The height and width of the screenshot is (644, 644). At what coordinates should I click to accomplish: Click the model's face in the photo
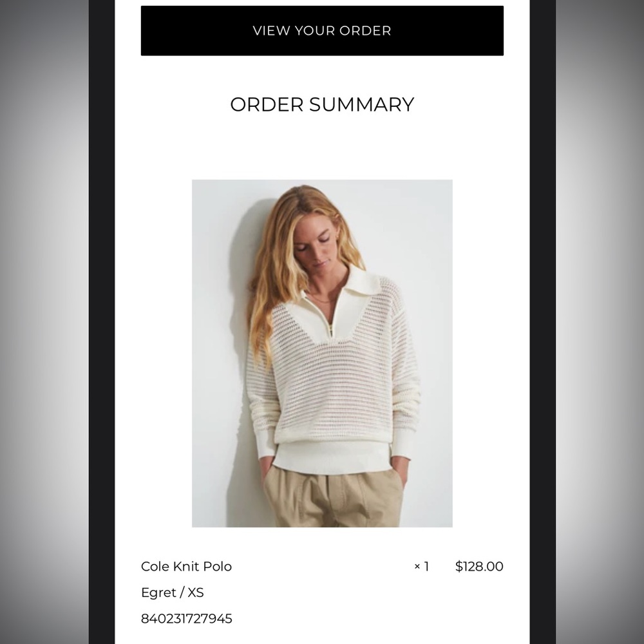point(316,245)
